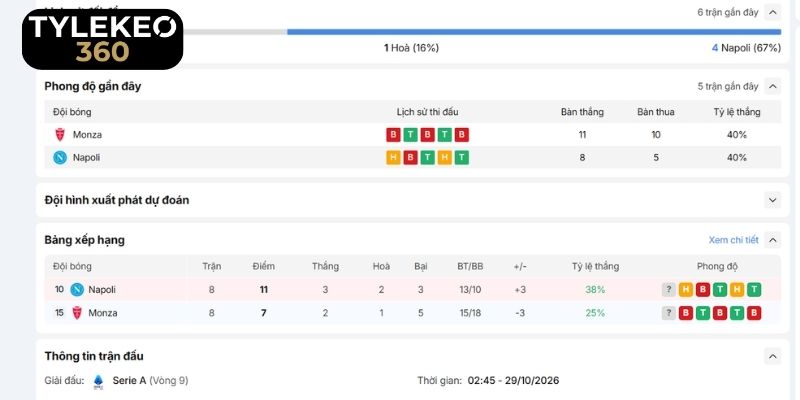Click the BT/BB column header
This screenshot has height=400, width=800.
click(470, 266)
